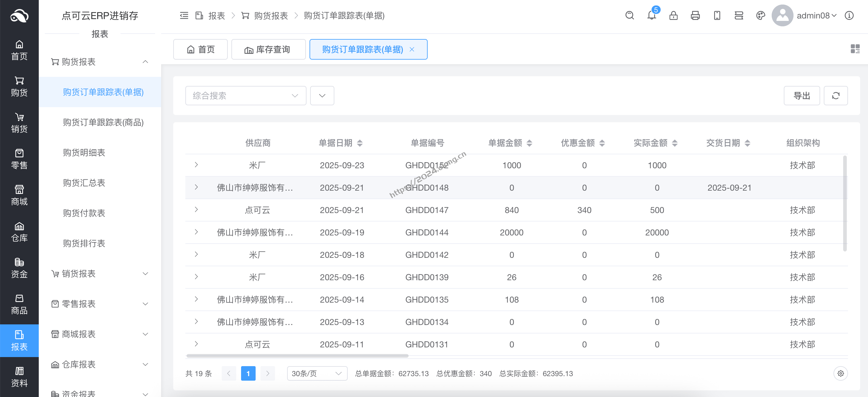Click the admin08 avatar

(782, 15)
